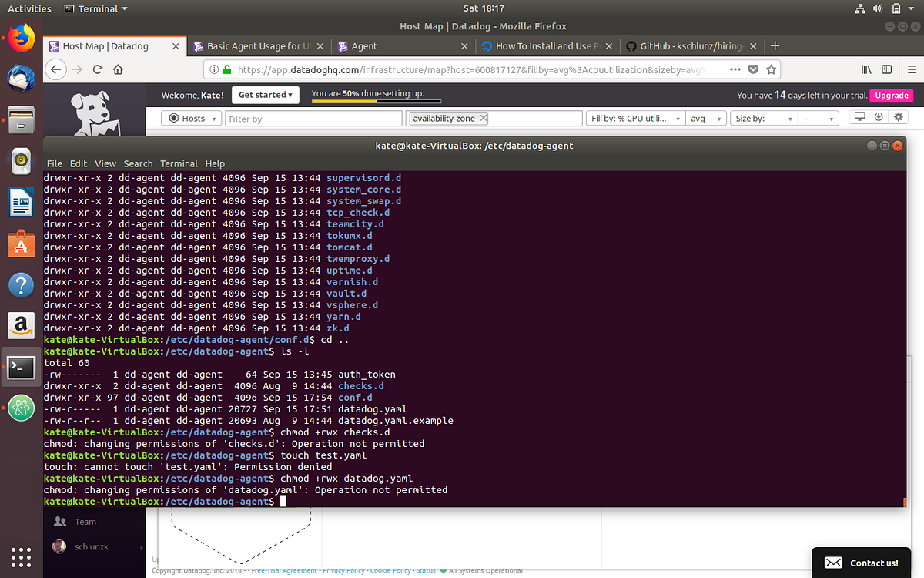Open the terminal View menu
Viewport: 924px width, 578px height.
105,163
